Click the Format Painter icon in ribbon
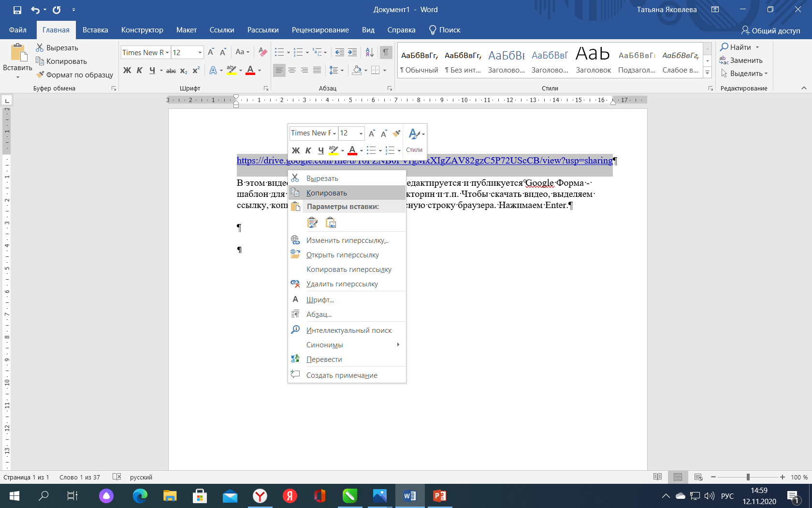 point(41,75)
